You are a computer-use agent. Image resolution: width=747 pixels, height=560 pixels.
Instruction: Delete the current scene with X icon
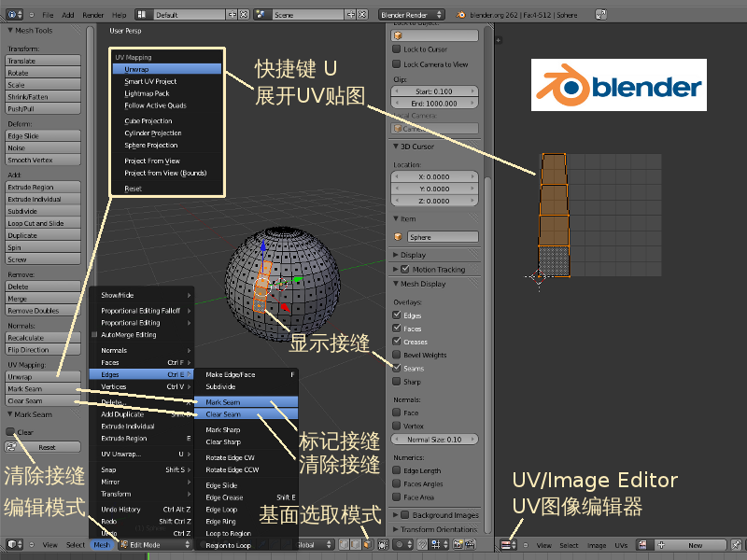point(362,15)
